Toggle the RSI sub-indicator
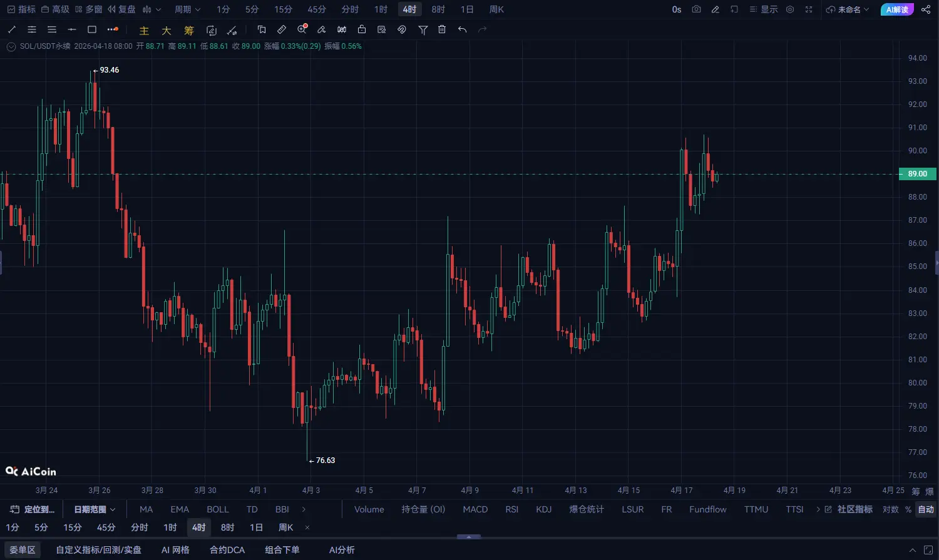Image resolution: width=939 pixels, height=560 pixels. tap(512, 509)
